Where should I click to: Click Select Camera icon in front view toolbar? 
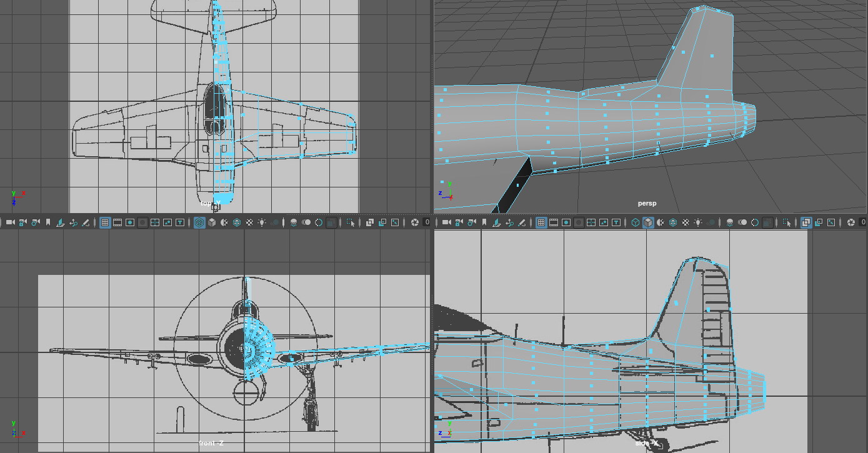(x=11, y=222)
